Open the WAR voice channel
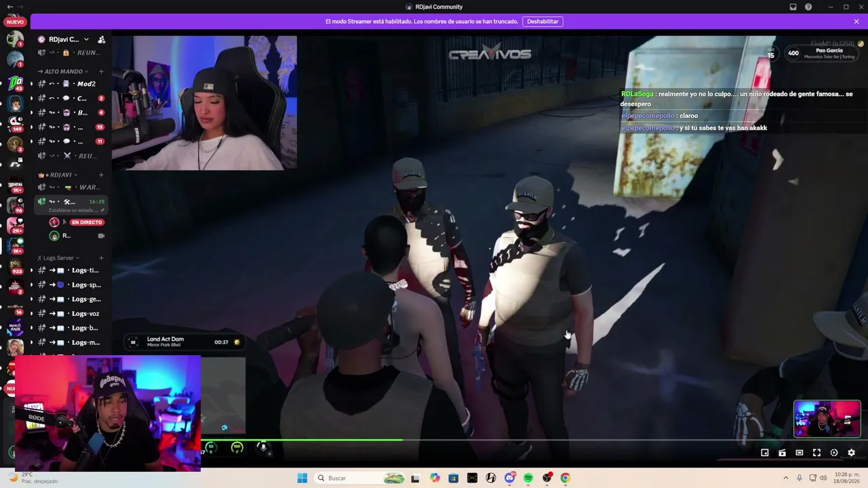This screenshot has width=868, height=488. pos(71,187)
